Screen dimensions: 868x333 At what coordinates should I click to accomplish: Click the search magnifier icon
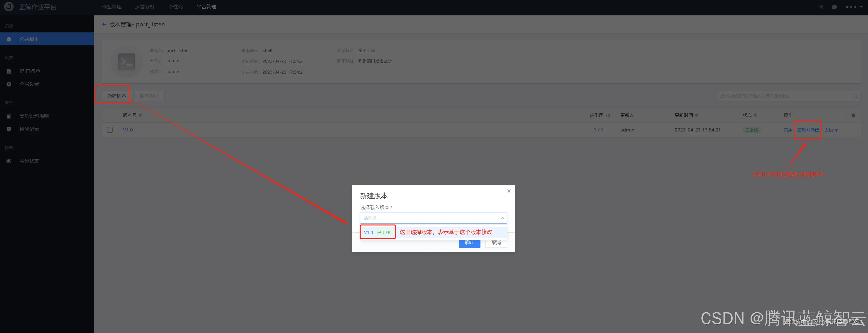coord(855,96)
